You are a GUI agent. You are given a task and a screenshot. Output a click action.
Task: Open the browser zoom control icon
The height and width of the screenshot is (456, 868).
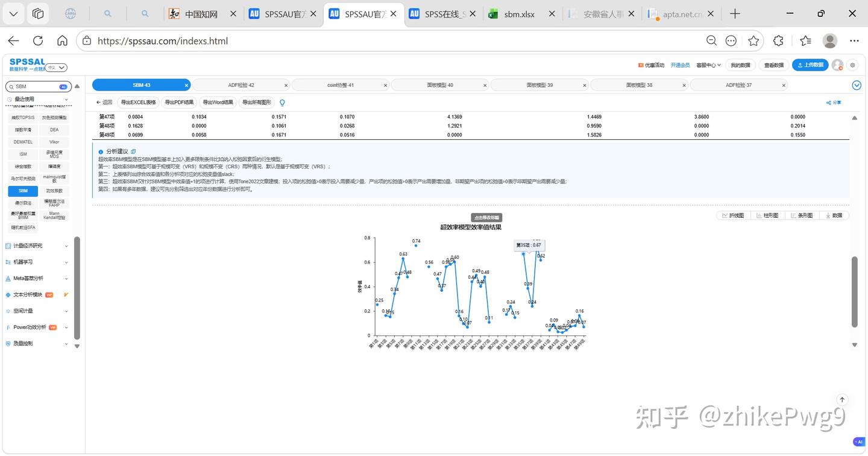pyautogui.click(x=711, y=40)
